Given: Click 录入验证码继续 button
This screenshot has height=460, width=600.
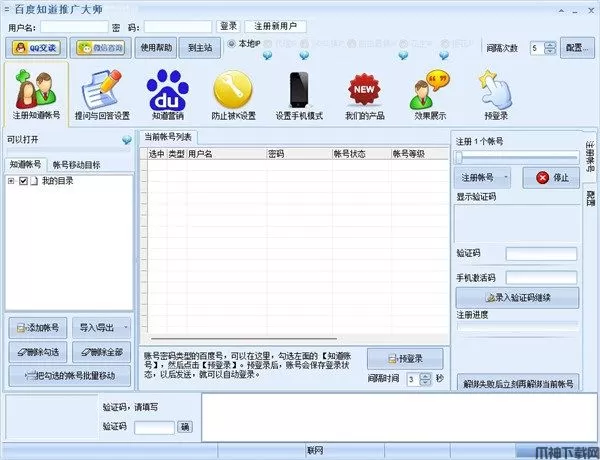Looking at the screenshot, I should 517,297.
